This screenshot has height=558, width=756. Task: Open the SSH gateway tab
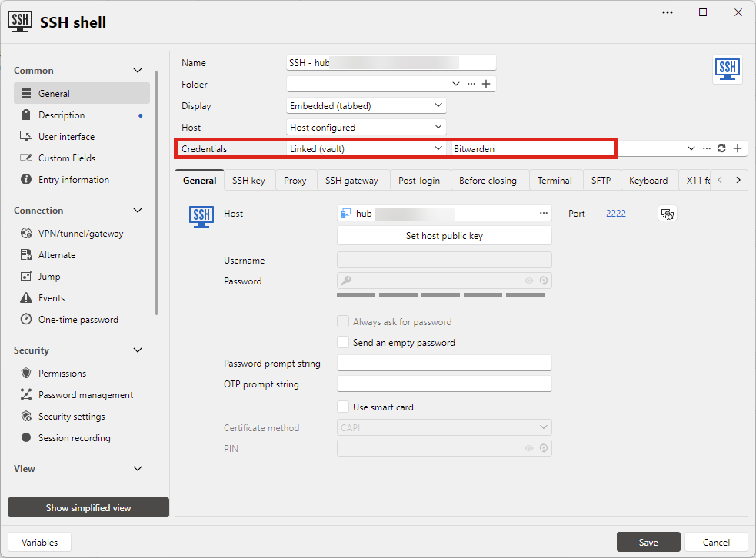point(351,180)
